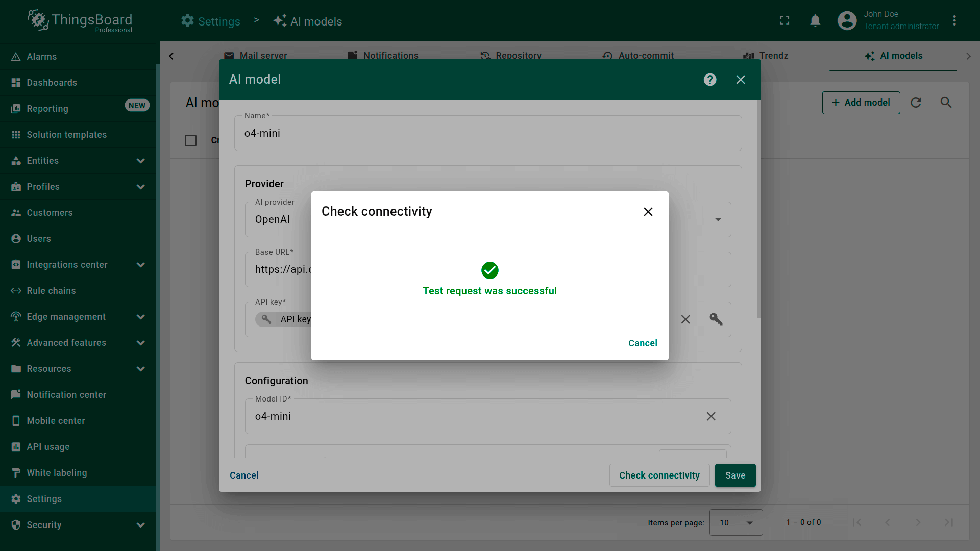This screenshot has height=551, width=980.
Task: Expand the Integrations center menu
Action: coord(140,265)
